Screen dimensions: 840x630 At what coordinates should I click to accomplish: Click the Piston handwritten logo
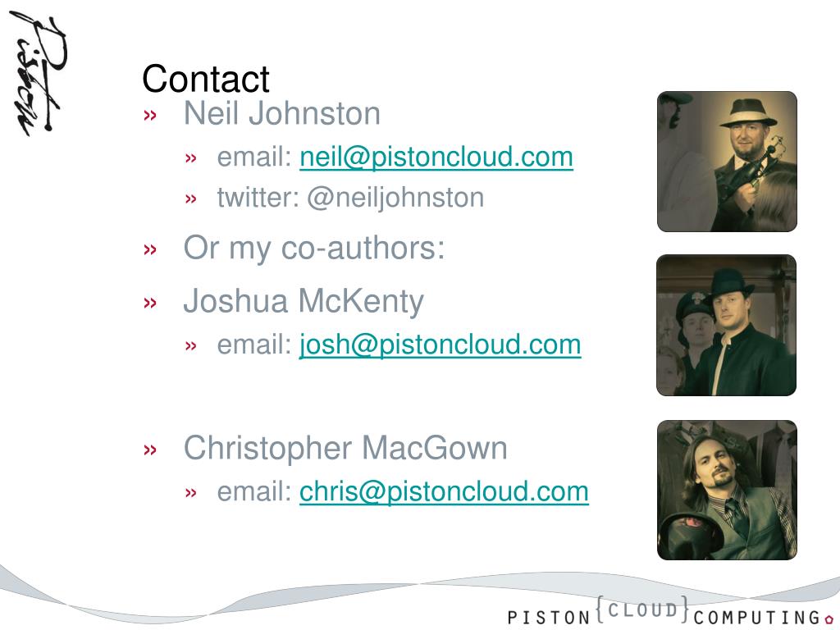[x=39, y=75]
